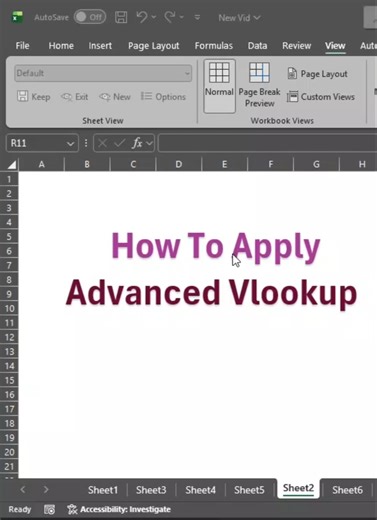Toggle the AutoSave switch

coord(90,17)
